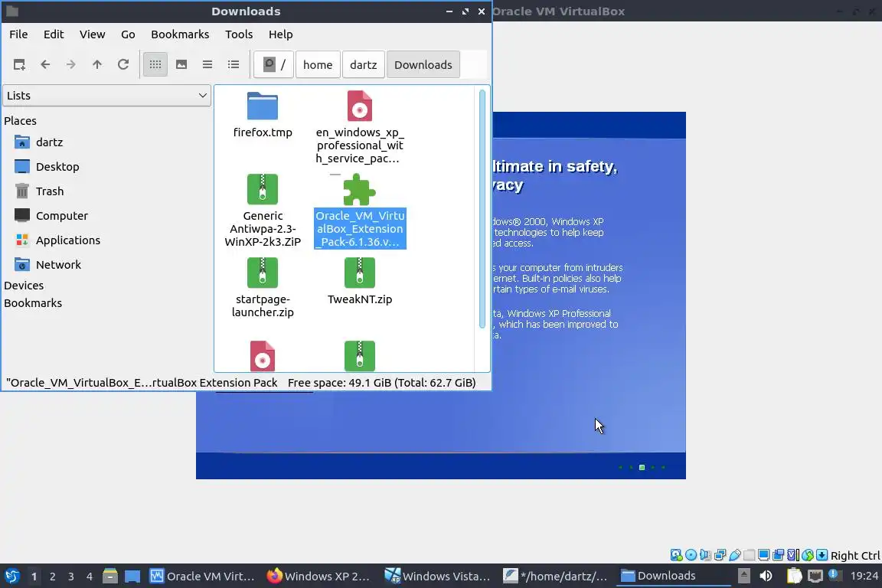The height and width of the screenshot is (588, 882).
Task: Open a new tab with the toolbar icon
Action: 19,65
